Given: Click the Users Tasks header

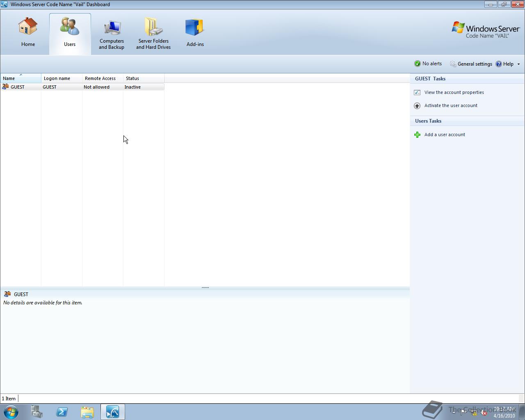Looking at the screenshot, I should pos(428,121).
